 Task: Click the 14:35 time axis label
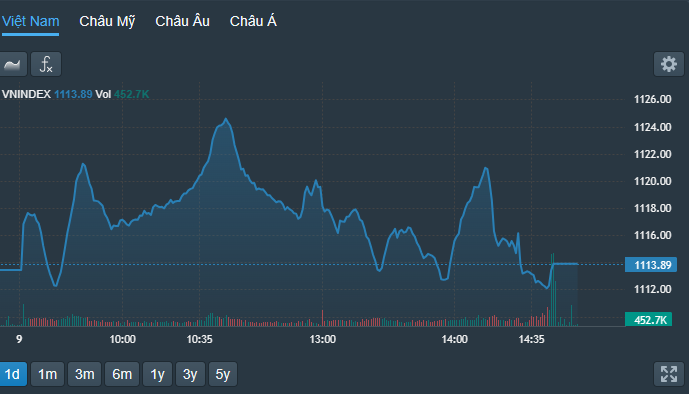tap(531, 340)
